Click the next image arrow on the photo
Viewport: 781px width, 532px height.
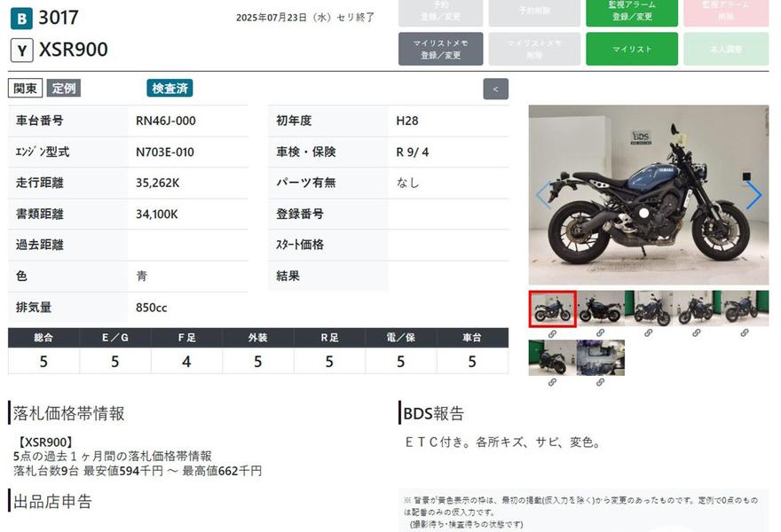click(753, 195)
